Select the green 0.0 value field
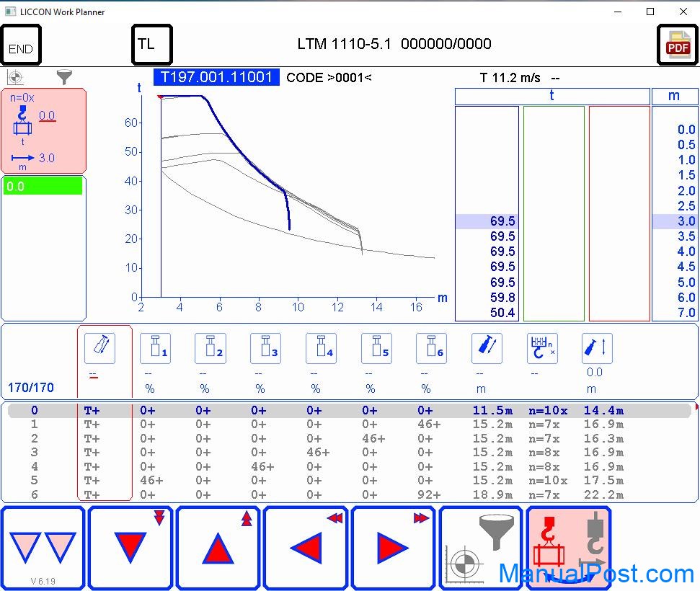Screen dimensions: 700x591 click(43, 186)
